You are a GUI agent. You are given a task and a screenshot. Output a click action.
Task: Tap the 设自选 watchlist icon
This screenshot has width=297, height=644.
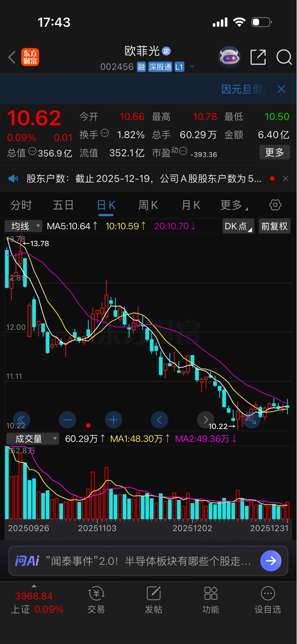click(268, 593)
